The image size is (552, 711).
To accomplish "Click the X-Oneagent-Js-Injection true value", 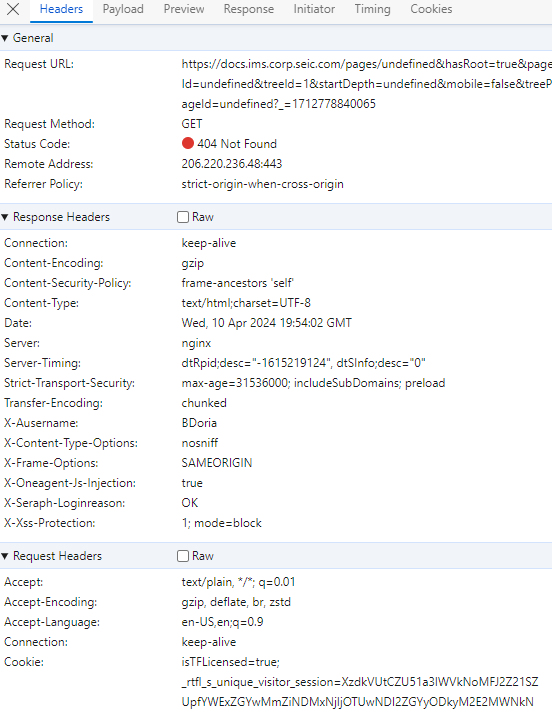I will tap(192, 483).
